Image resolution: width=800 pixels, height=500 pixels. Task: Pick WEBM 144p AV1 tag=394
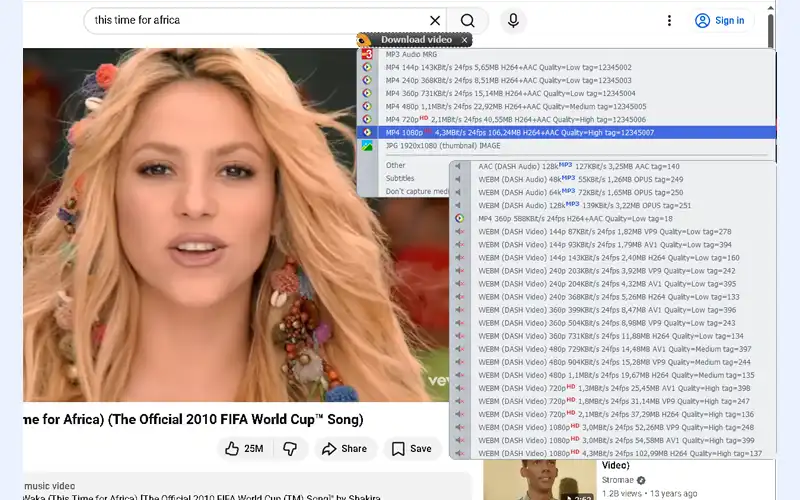point(613,245)
